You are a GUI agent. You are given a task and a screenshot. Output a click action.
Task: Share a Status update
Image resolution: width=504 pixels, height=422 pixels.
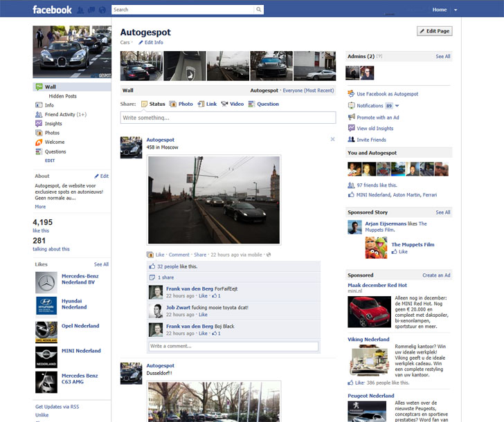[x=153, y=104]
